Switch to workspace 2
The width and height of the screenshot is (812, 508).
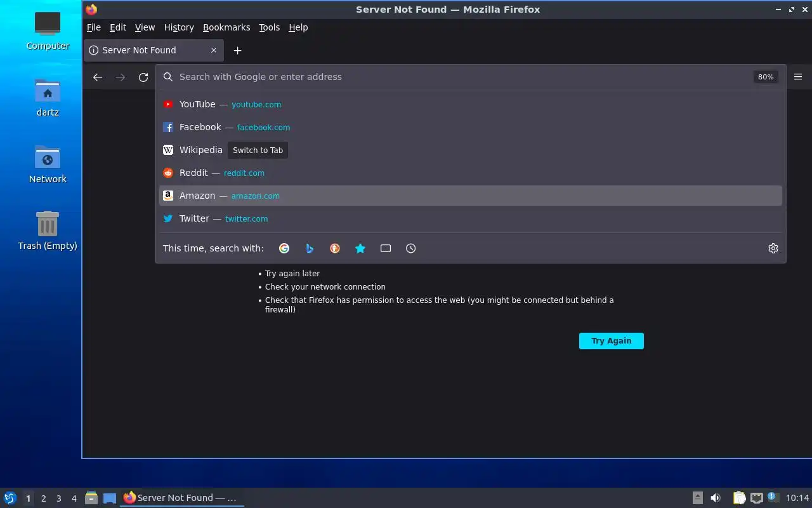pyautogui.click(x=43, y=498)
